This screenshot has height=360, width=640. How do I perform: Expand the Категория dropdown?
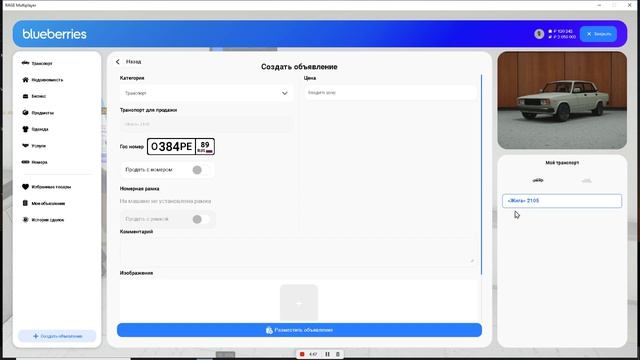click(x=206, y=93)
